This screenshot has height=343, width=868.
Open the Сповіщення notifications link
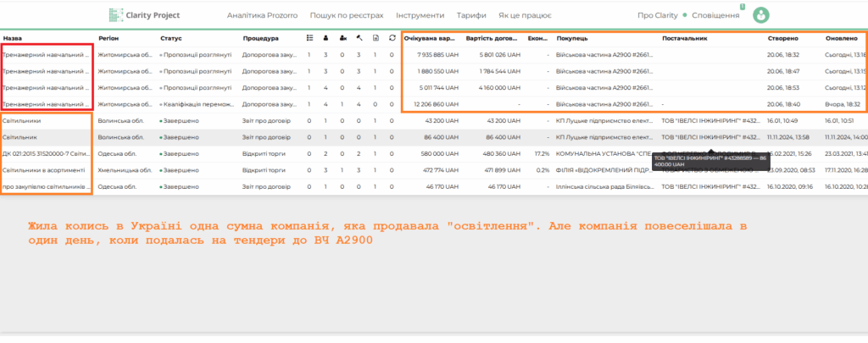pos(715,15)
